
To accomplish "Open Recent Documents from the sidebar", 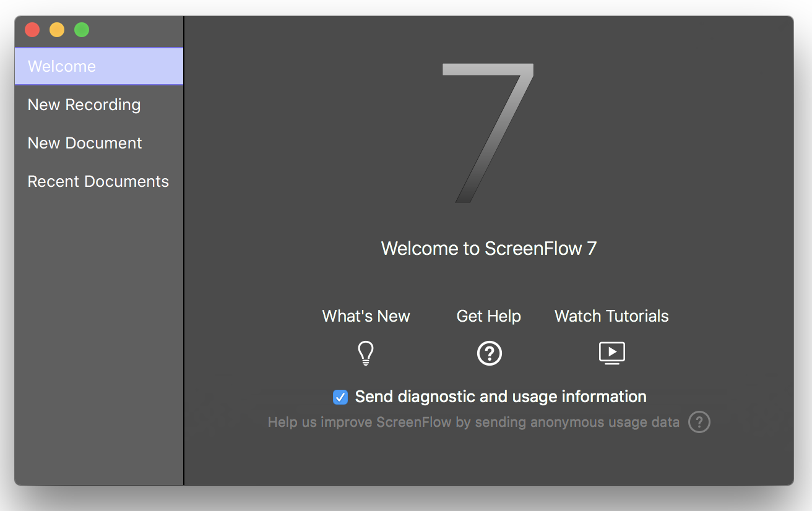I will (98, 181).
